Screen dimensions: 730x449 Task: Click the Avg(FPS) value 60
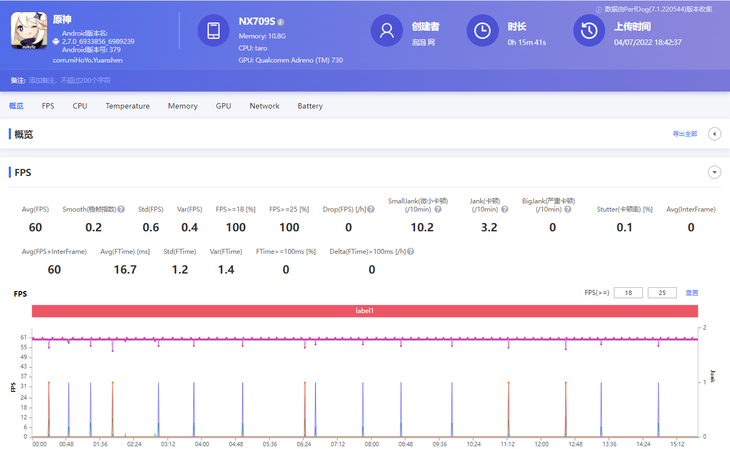coord(35,227)
